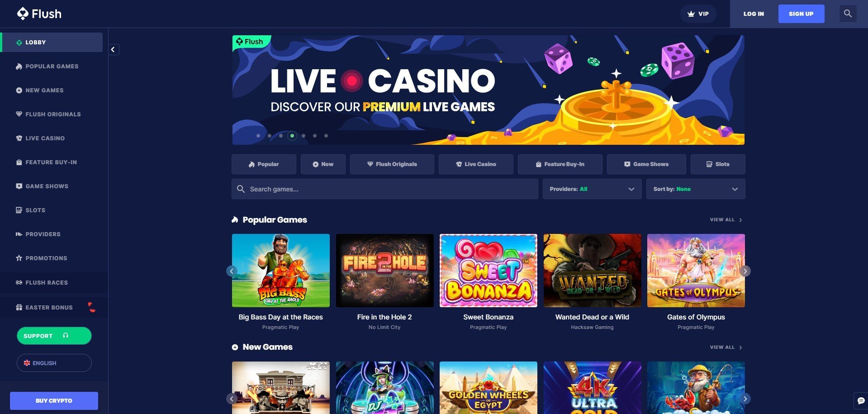This screenshot has height=414, width=868.
Task: Click the Flush logo in header
Action: 39,14
